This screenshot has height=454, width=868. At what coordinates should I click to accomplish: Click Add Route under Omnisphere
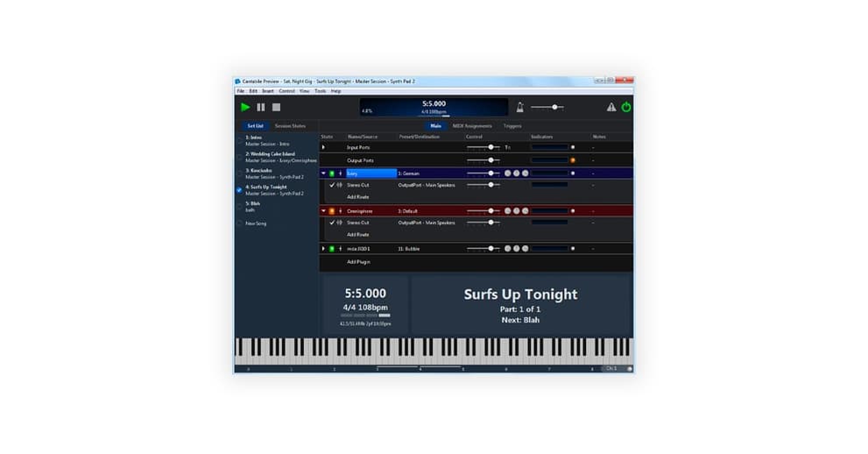tap(357, 235)
